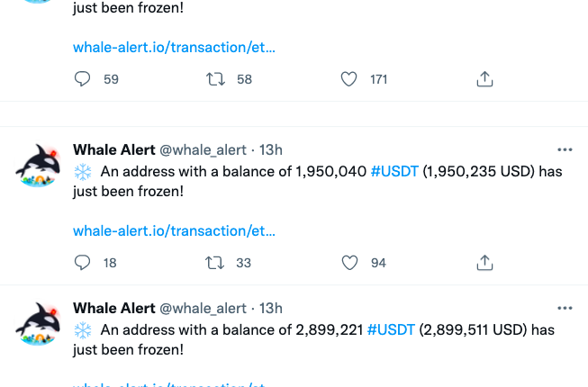The image size is (588, 387).
Task: Share the 1,950,040 USDT frozen tweet
Action: [484, 263]
